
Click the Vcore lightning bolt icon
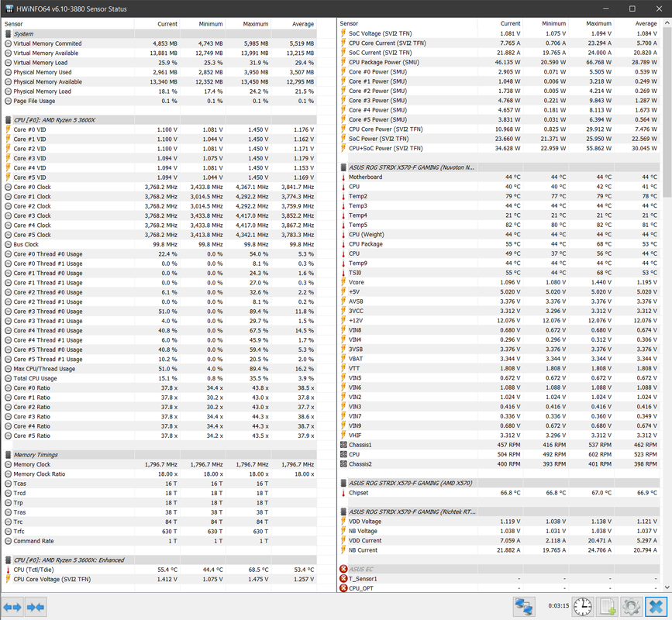click(x=343, y=282)
